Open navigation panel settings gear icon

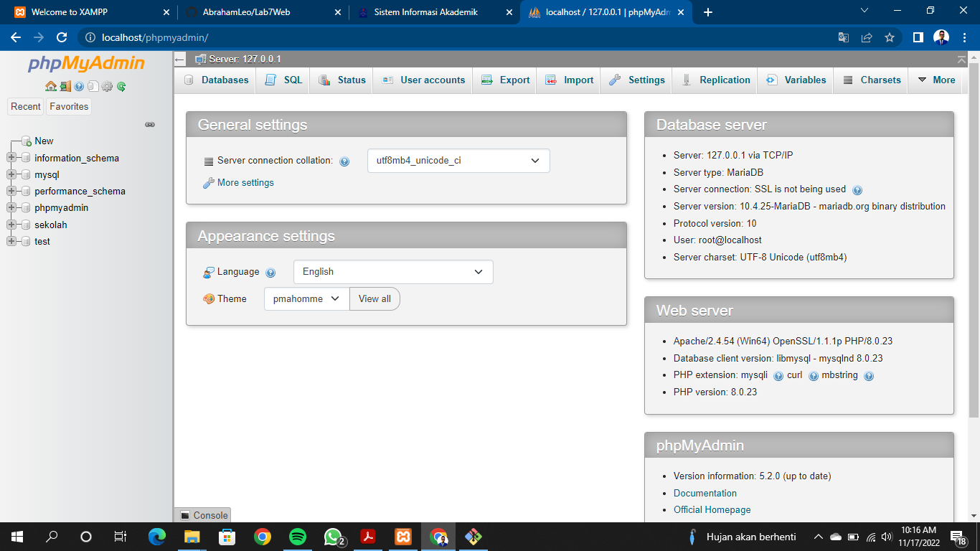[x=107, y=86]
